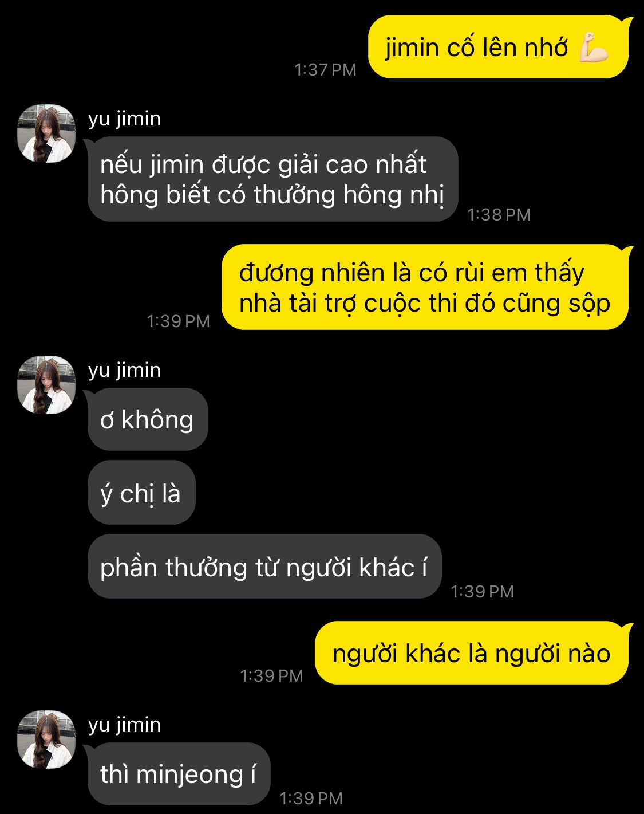Tap yu jimin's avatar beside 'thì minjeong í' message
This screenshot has width=644, height=814.
click(46, 740)
